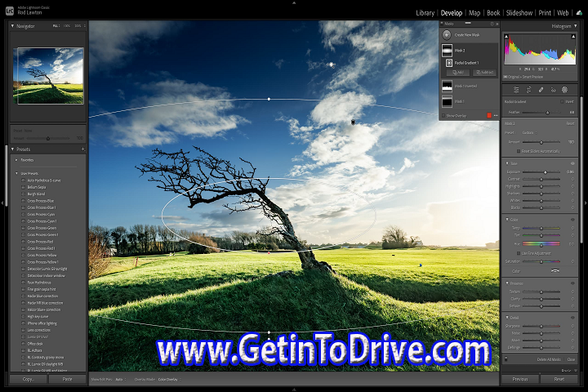588x392 pixels.
Task: Apply the High key curve preset
Action: coord(38,317)
